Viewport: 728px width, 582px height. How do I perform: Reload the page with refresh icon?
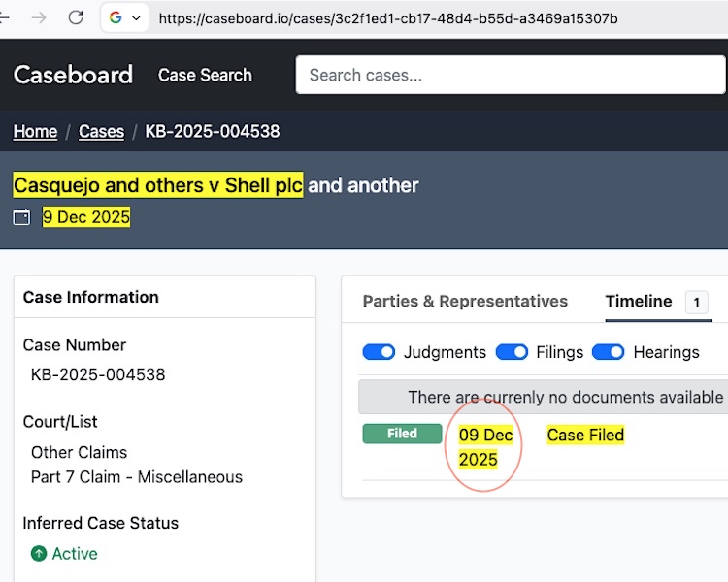[76, 17]
